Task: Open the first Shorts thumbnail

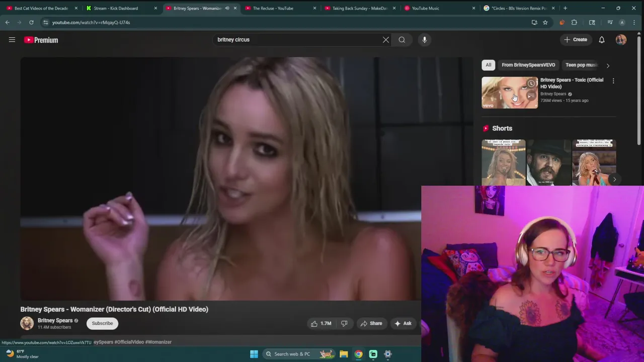Action: click(x=504, y=162)
